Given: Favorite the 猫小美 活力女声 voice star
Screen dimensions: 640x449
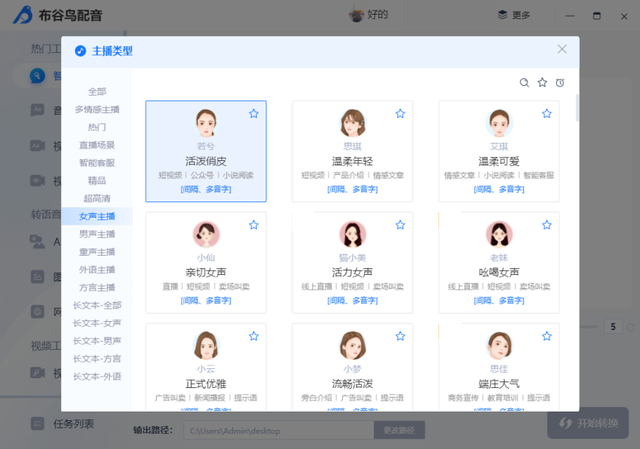Looking at the screenshot, I should coord(400,225).
